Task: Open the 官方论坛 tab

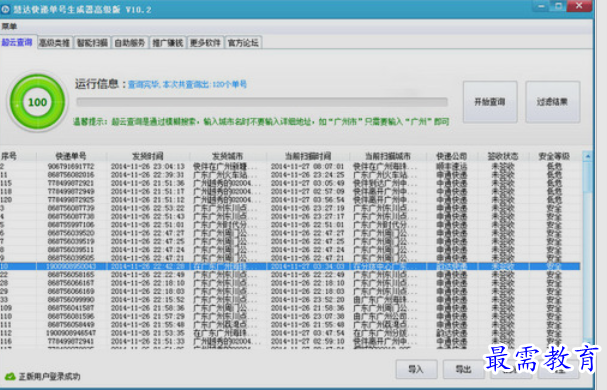Action: pyautogui.click(x=243, y=43)
